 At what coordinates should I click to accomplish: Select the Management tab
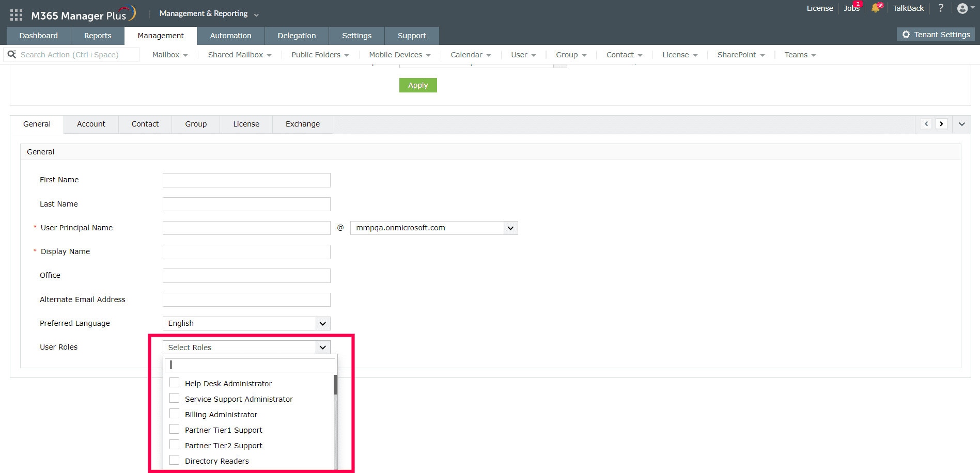[x=161, y=36]
